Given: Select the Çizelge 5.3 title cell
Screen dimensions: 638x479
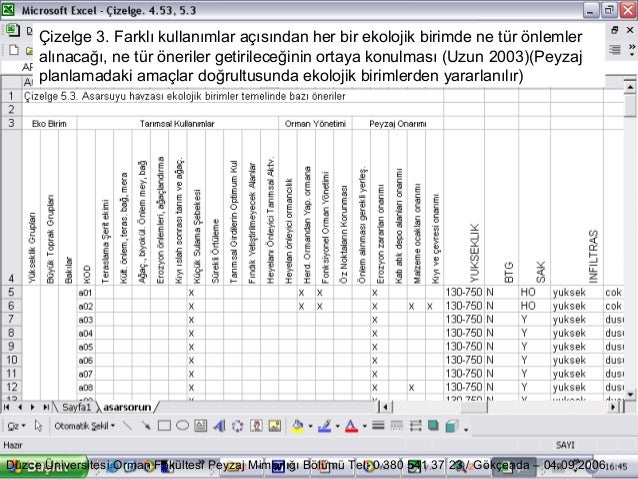Looking at the screenshot, I should 184,96.
